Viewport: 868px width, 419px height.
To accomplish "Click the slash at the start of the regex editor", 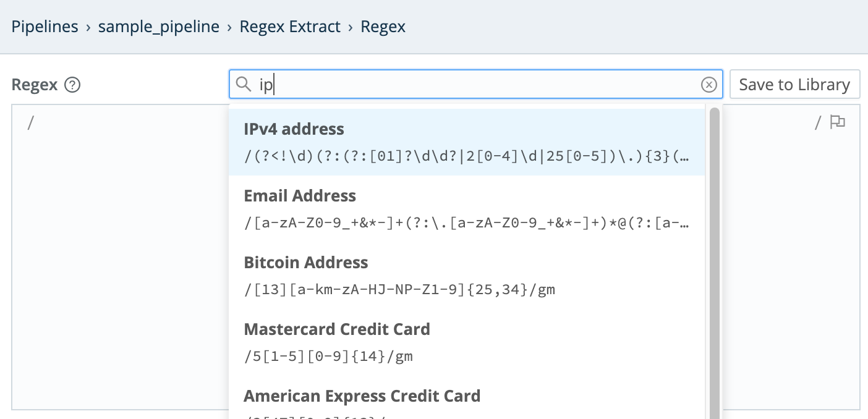I will pos(29,122).
